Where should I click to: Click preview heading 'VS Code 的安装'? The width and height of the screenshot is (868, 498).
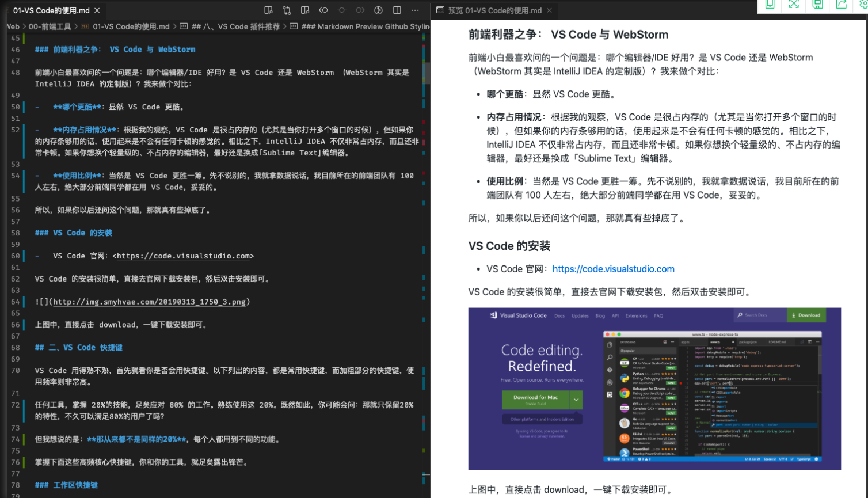(x=509, y=246)
